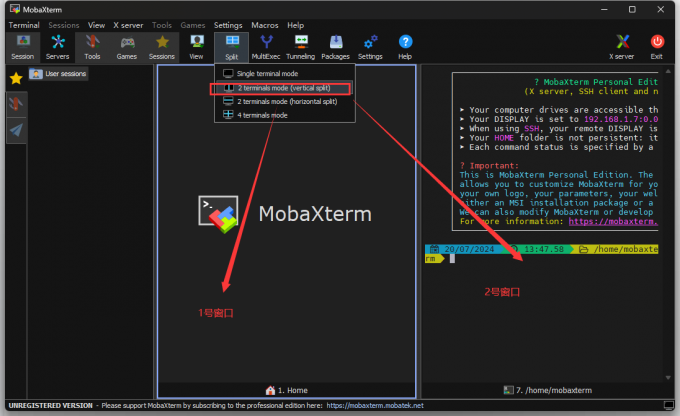Viewport: 680px width, 416px height.
Task: Open the https://mobaxterm link in terminal
Action: coord(613,221)
